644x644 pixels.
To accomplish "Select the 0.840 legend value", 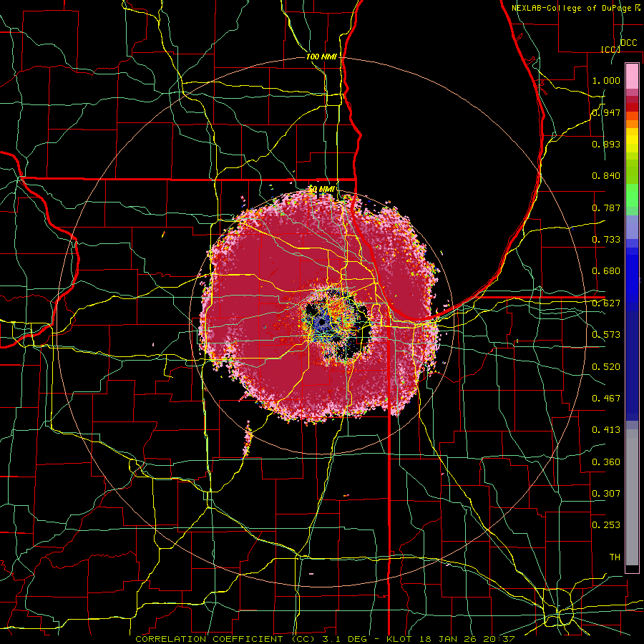I will (x=606, y=176).
